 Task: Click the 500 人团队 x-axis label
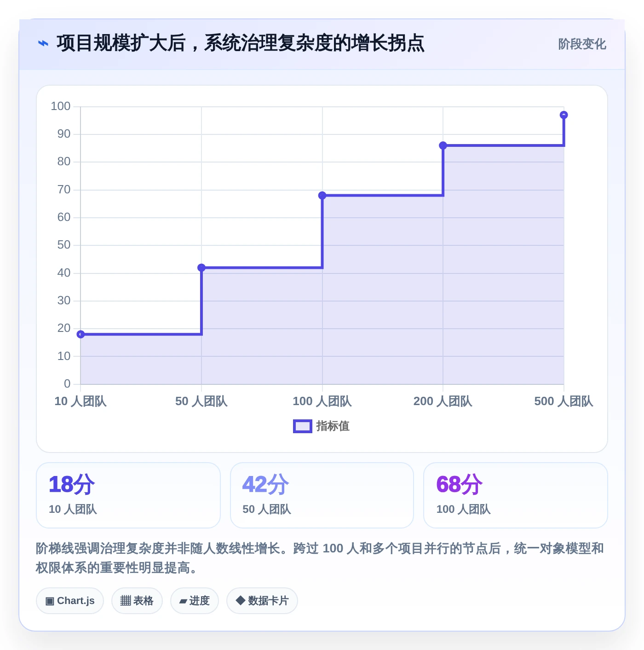click(564, 401)
